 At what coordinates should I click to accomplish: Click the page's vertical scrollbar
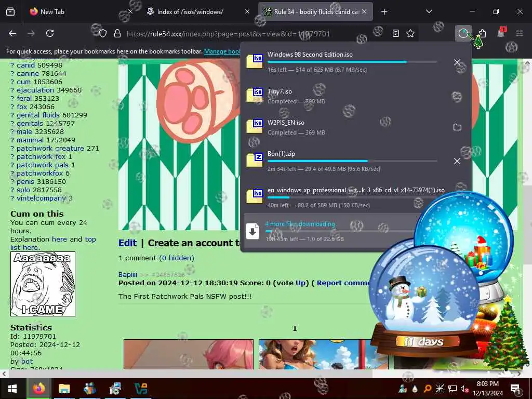point(527,224)
